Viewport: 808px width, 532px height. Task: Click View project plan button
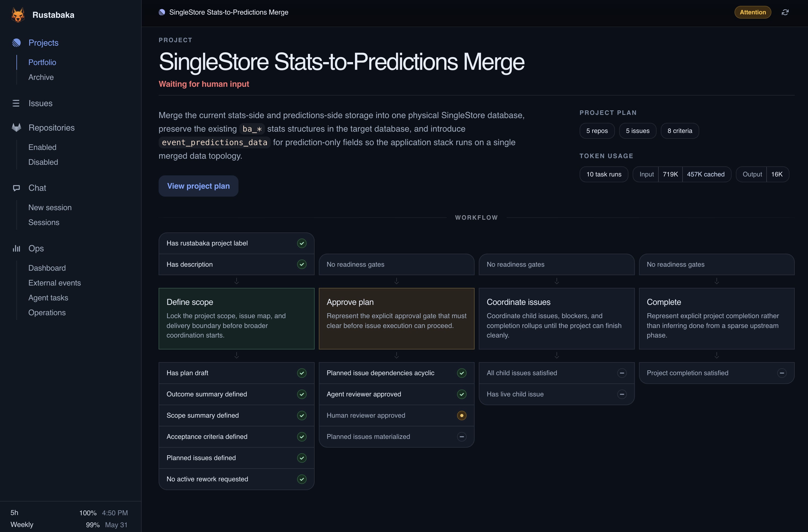(x=198, y=186)
